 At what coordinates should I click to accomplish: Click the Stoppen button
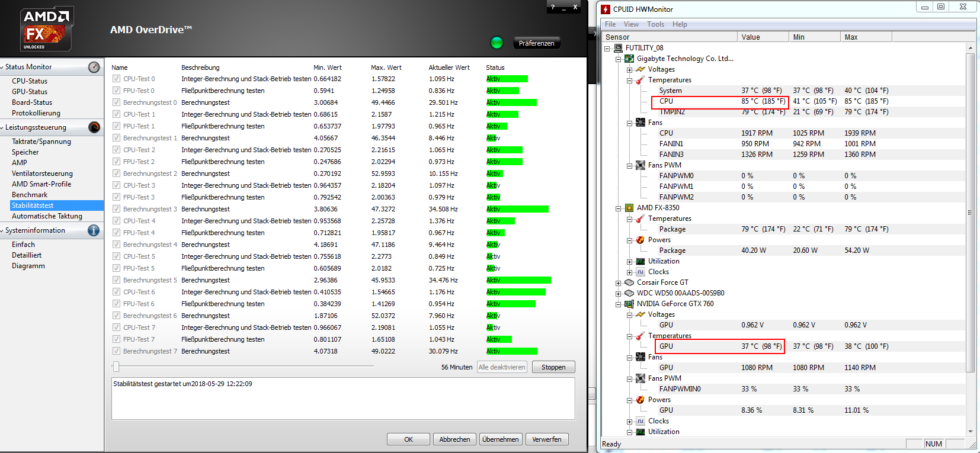click(x=553, y=367)
